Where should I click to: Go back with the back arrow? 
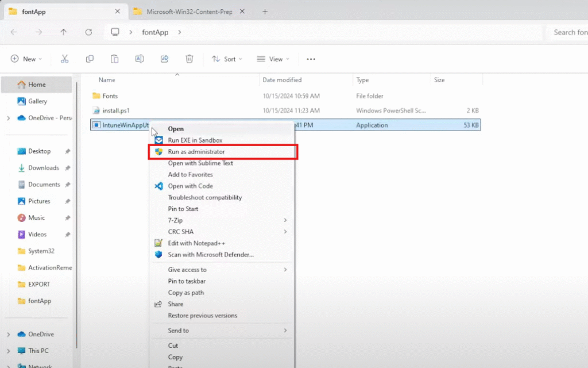pyautogui.click(x=14, y=32)
